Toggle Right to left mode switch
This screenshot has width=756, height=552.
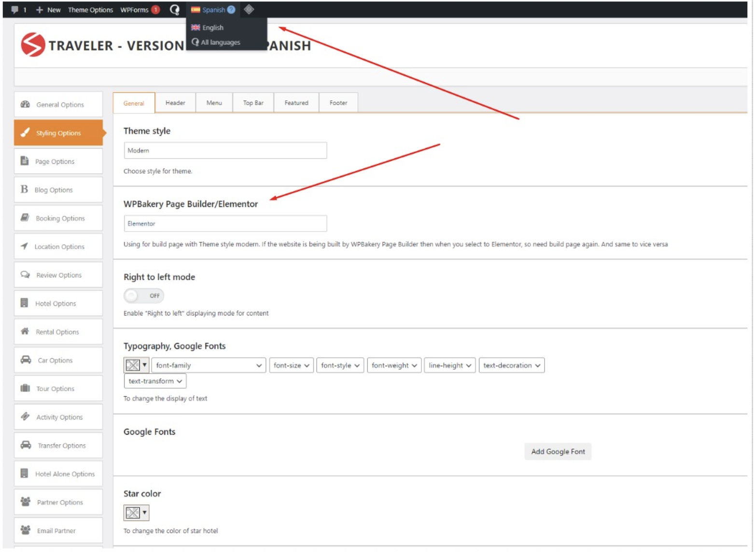[x=144, y=295]
